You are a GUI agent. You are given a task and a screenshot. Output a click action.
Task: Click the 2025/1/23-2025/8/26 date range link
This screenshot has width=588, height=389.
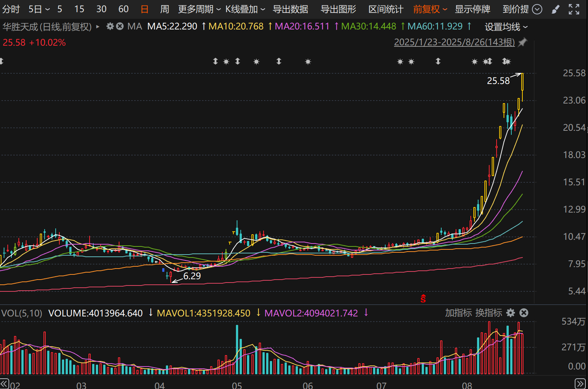(454, 42)
